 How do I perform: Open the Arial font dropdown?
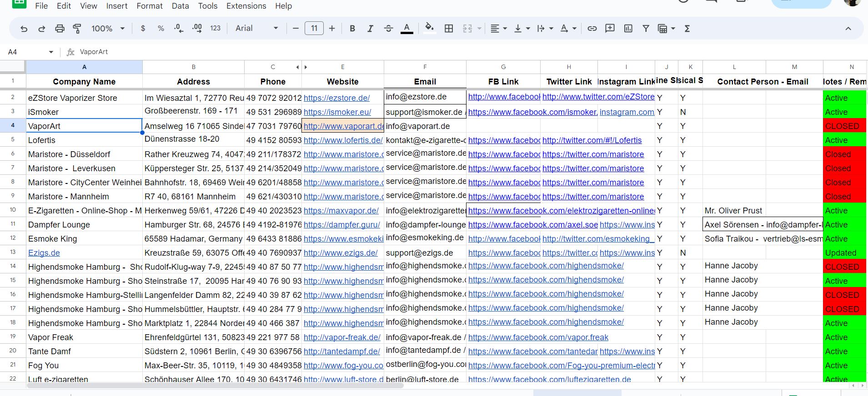256,29
